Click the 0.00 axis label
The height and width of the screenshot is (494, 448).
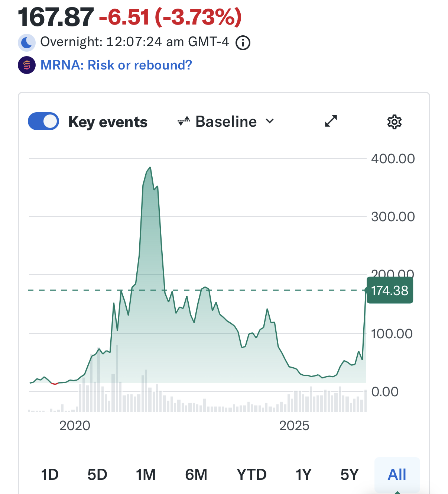(x=385, y=392)
